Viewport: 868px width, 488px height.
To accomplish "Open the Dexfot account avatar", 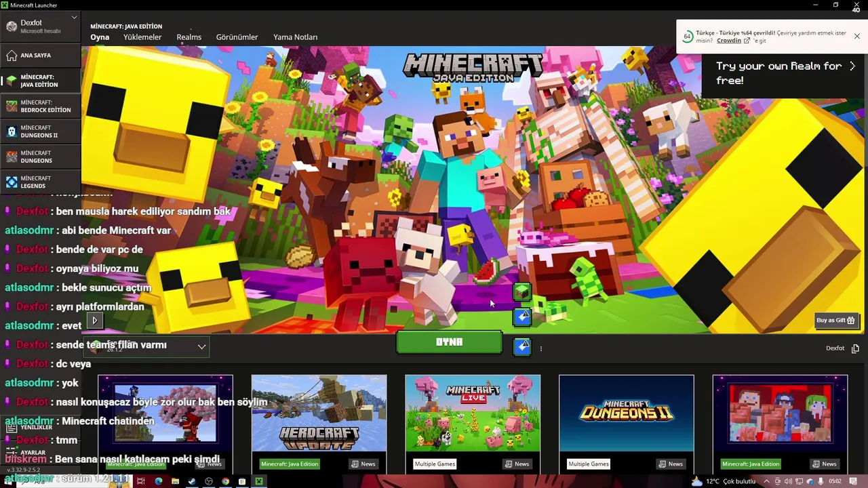I will click(x=12, y=26).
